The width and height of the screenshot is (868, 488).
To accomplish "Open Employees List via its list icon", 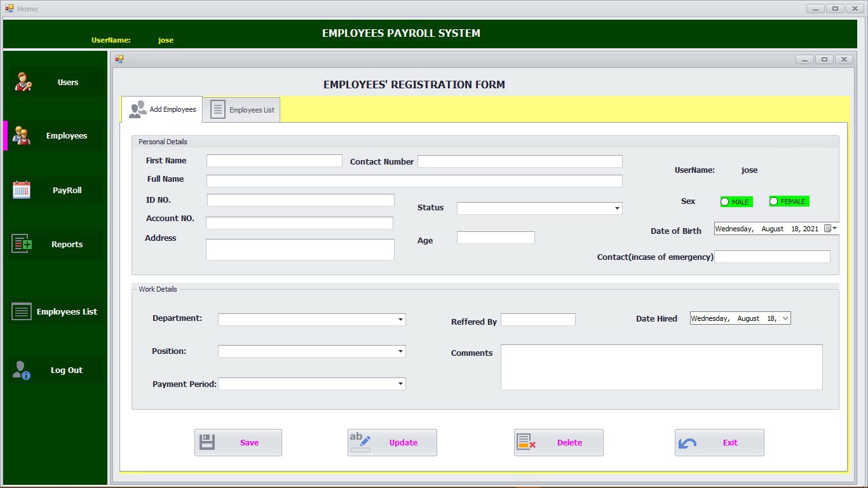I will click(21, 311).
